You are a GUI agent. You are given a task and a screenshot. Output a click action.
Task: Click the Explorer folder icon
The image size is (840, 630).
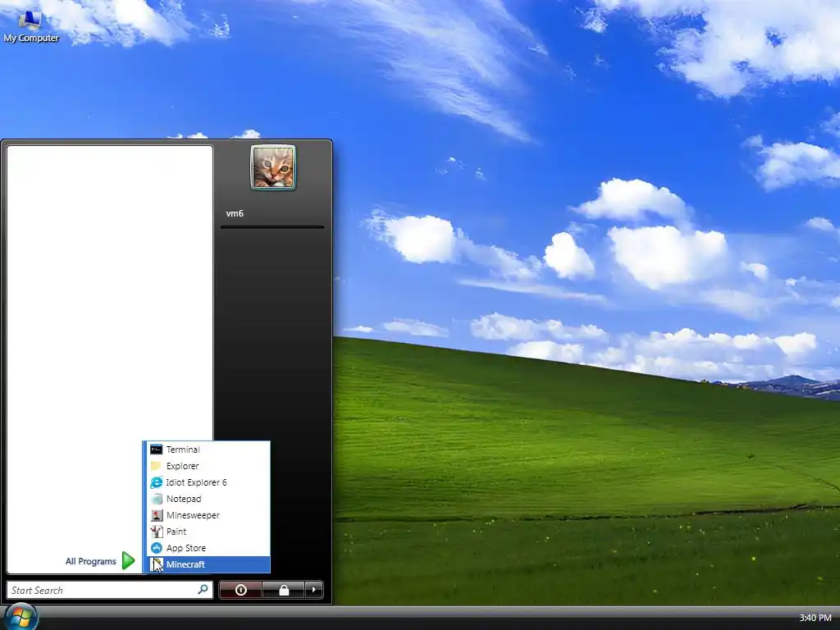[x=156, y=466]
